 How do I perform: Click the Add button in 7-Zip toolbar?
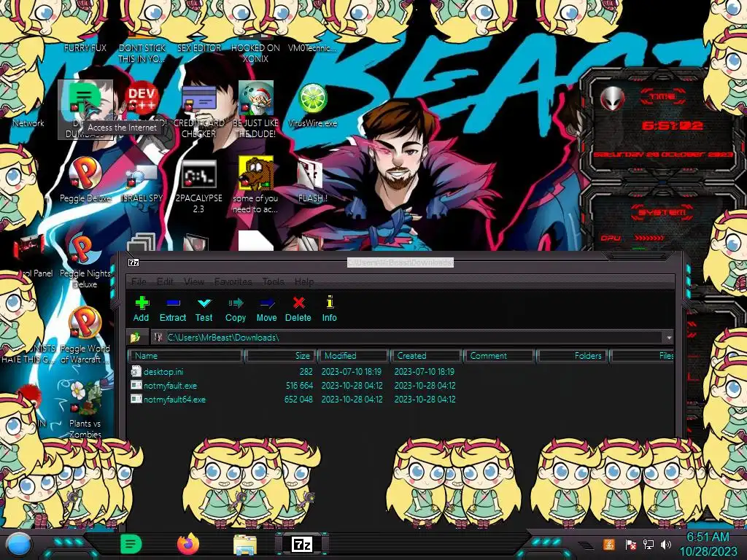(141, 309)
